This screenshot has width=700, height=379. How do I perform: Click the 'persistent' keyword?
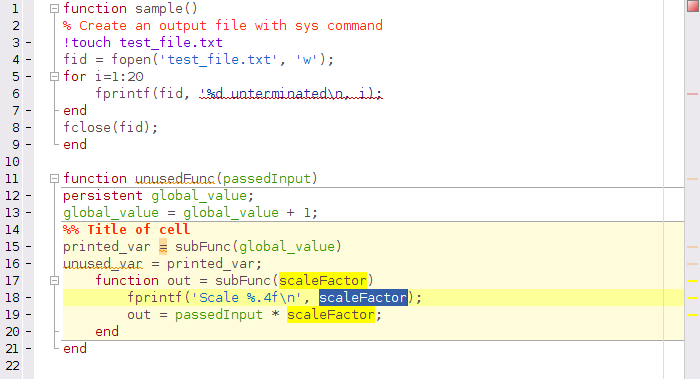[103, 196]
